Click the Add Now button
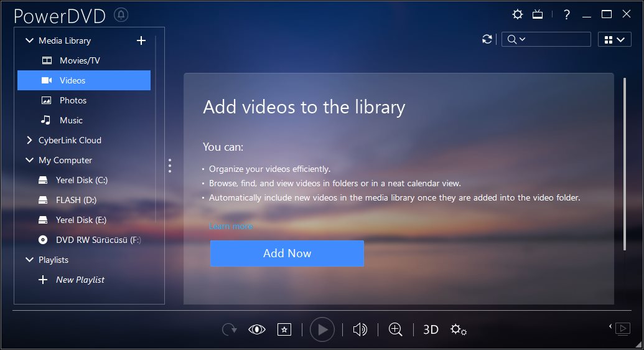Image resolution: width=644 pixels, height=350 pixels. pyautogui.click(x=287, y=253)
